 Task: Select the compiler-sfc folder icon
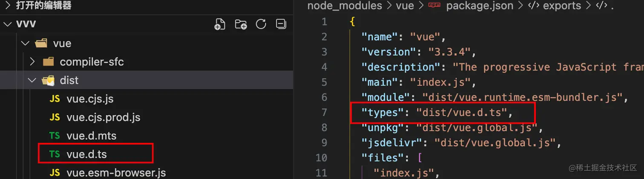pyautogui.click(x=49, y=62)
